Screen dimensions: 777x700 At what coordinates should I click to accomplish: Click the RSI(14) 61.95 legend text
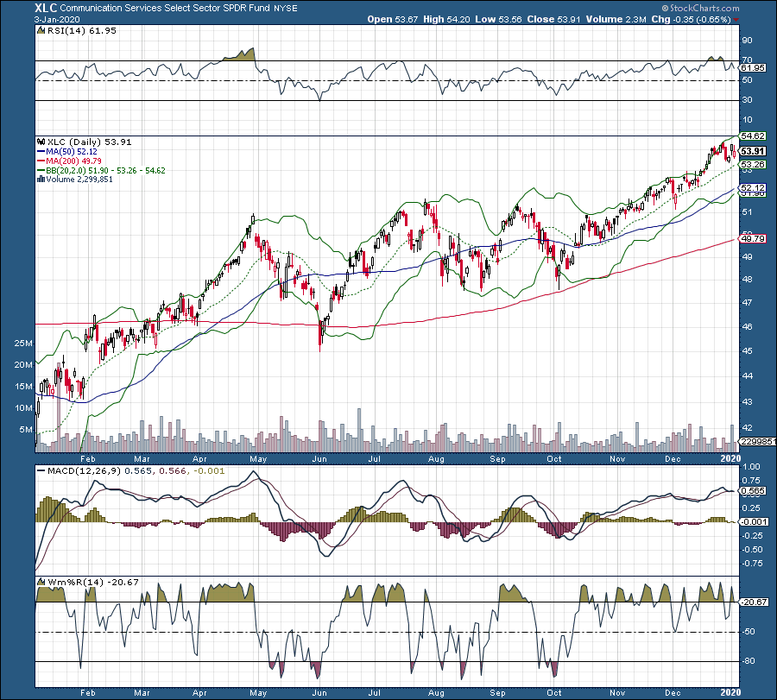[82, 31]
